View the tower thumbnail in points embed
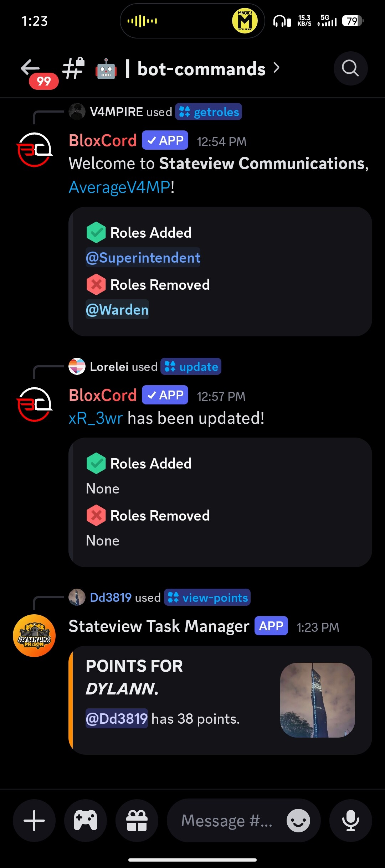This screenshot has height=868, width=385. pyautogui.click(x=318, y=700)
